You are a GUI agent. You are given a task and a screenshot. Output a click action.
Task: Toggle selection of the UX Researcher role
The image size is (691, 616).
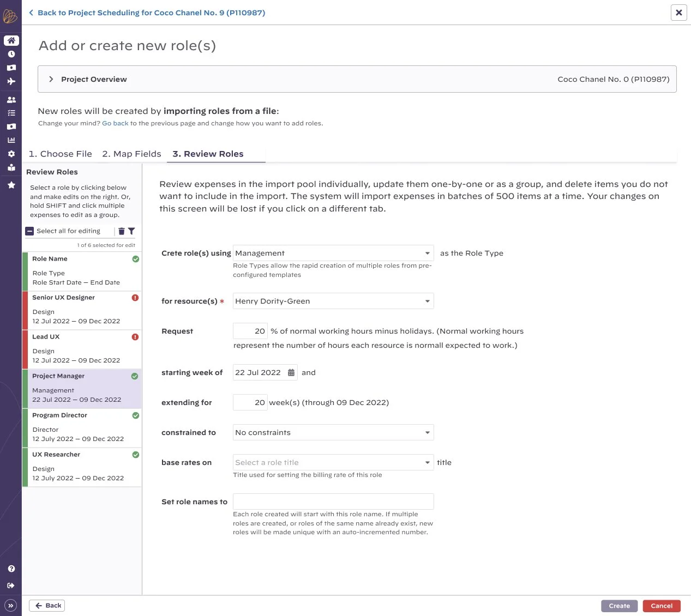point(82,466)
